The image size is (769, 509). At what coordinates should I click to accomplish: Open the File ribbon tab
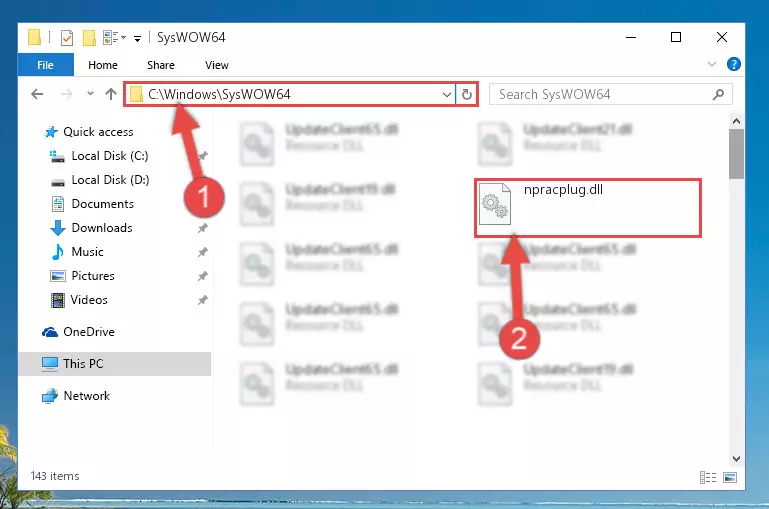pos(46,65)
